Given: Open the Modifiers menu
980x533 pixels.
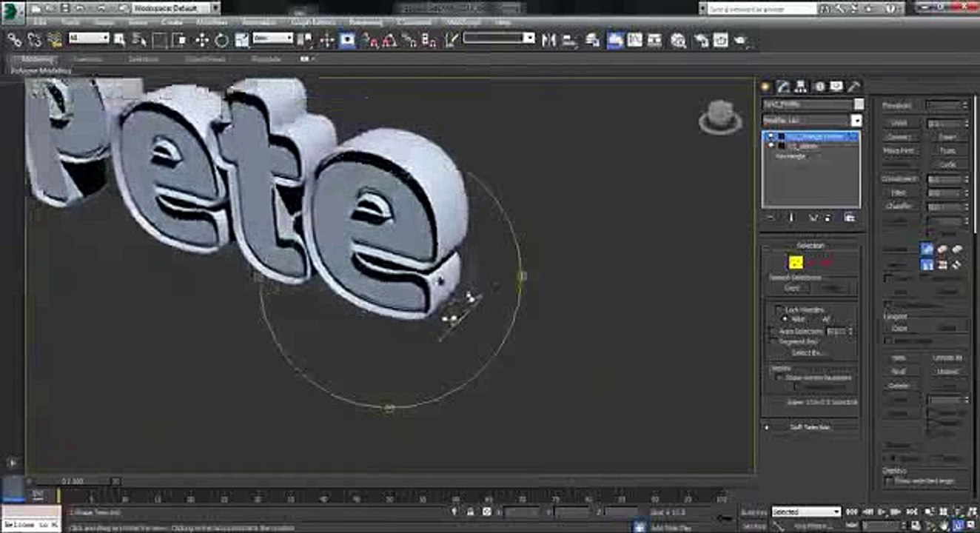Looking at the screenshot, I should [x=211, y=22].
